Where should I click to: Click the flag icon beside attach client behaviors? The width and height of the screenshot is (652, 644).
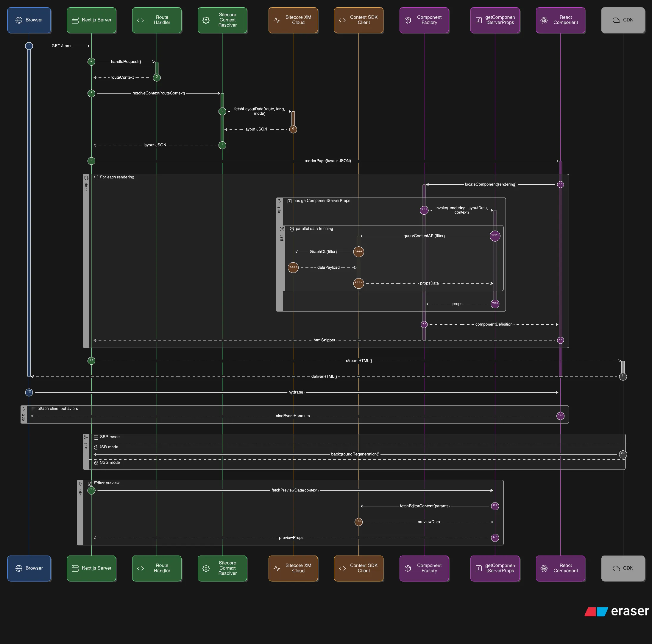tap(33, 409)
